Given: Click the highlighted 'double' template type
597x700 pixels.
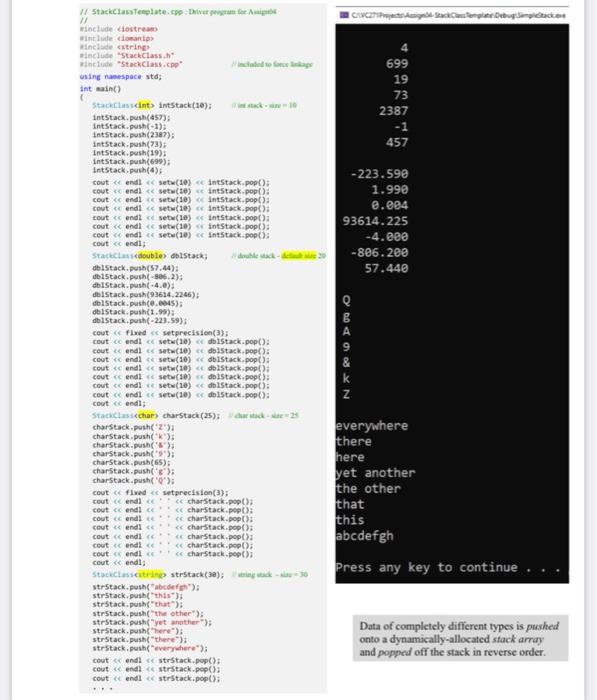Looking at the screenshot, I should tap(150, 255).
